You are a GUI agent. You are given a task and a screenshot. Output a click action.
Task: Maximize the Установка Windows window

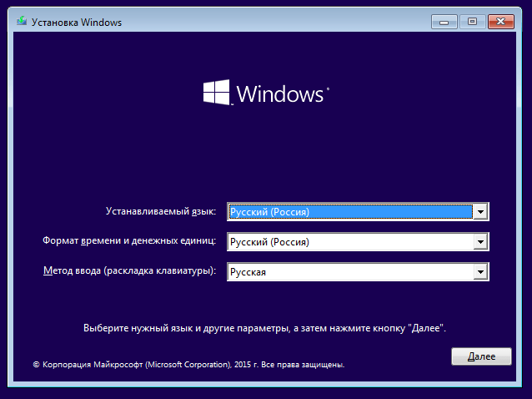(x=472, y=22)
